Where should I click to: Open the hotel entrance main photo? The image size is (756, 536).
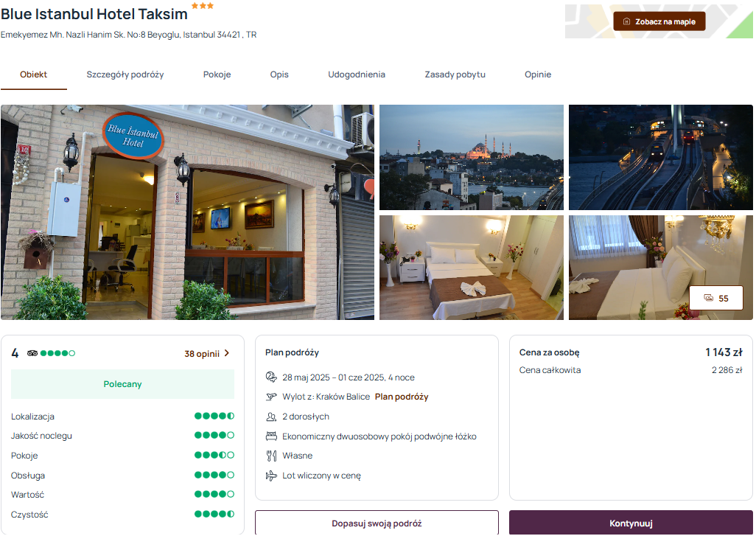click(188, 212)
